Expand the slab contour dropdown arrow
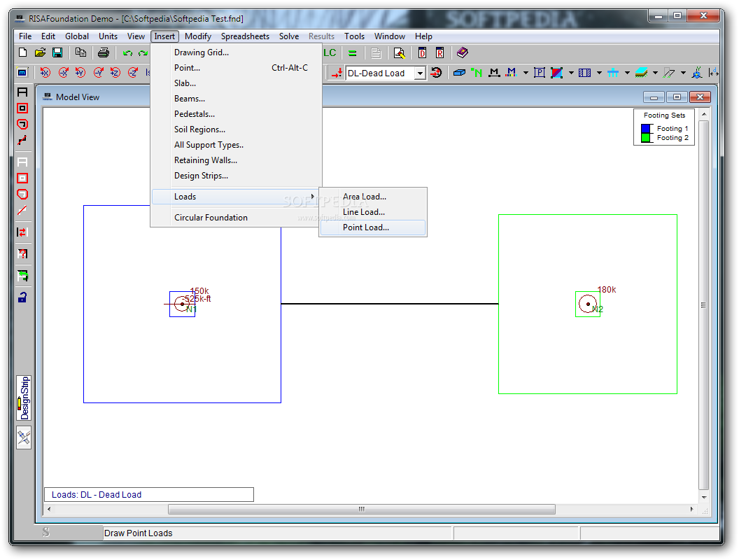 coord(571,73)
